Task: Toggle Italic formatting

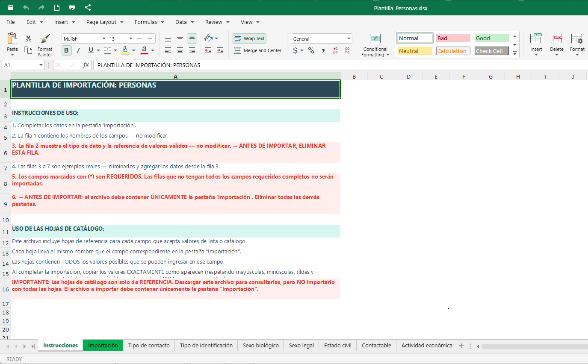Action: click(78, 50)
